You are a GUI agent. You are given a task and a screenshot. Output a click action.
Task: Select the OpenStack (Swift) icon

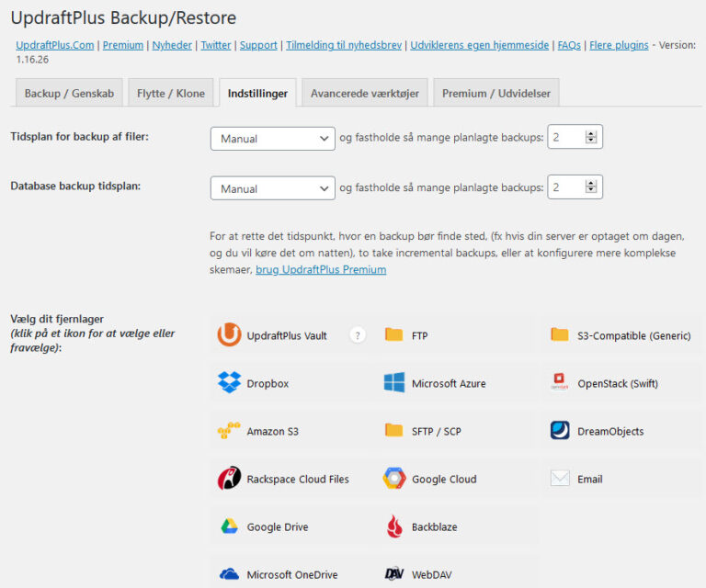pos(559,381)
